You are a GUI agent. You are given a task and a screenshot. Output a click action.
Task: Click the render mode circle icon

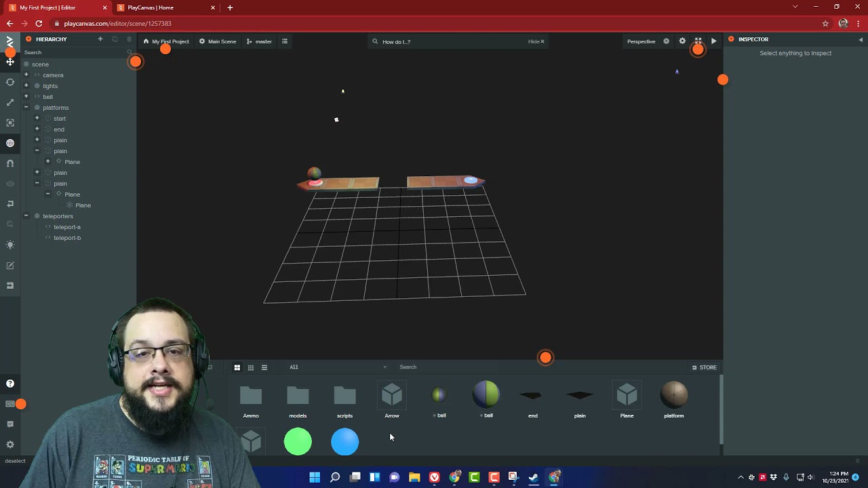[666, 41]
